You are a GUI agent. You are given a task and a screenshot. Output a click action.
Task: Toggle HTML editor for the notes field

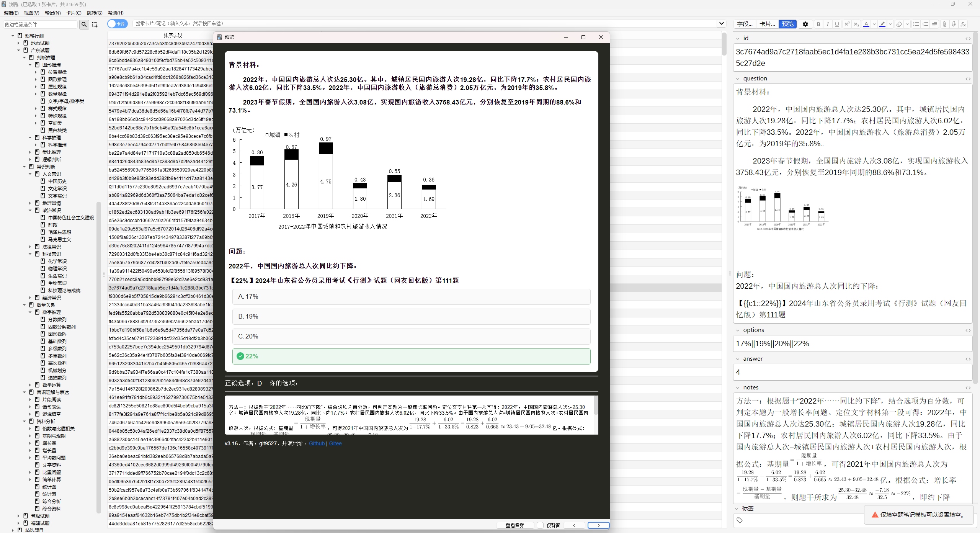[x=968, y=387]
